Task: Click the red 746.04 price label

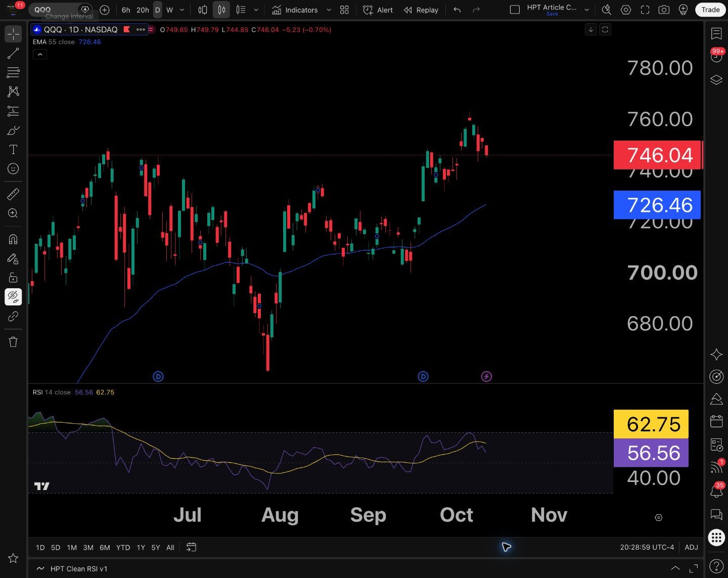Action: [x=657, y=155]
